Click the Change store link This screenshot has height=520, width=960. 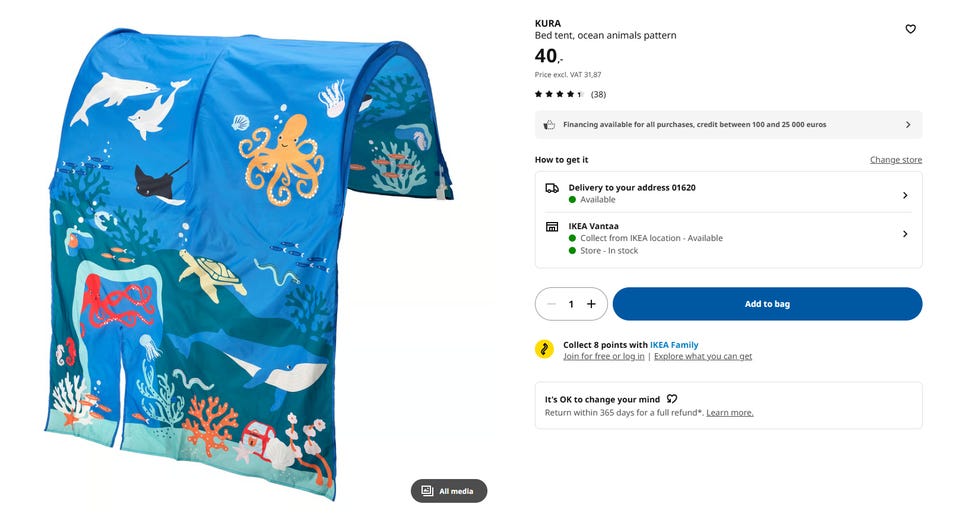tap(896, 160)
